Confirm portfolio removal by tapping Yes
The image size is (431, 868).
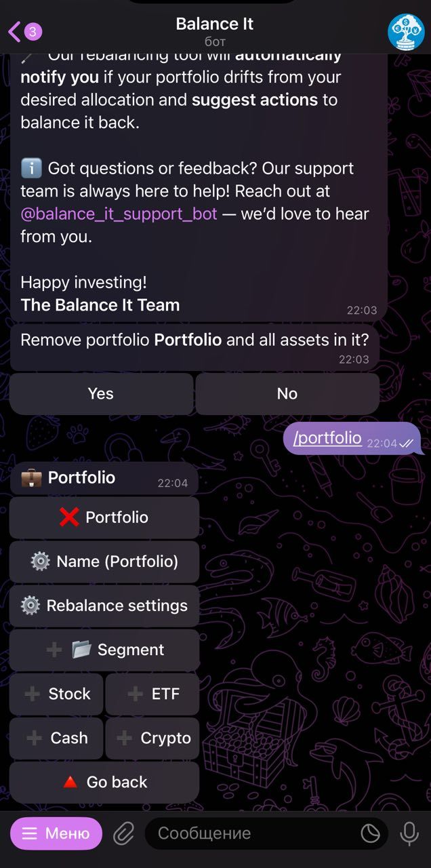(x=101, y=393)
